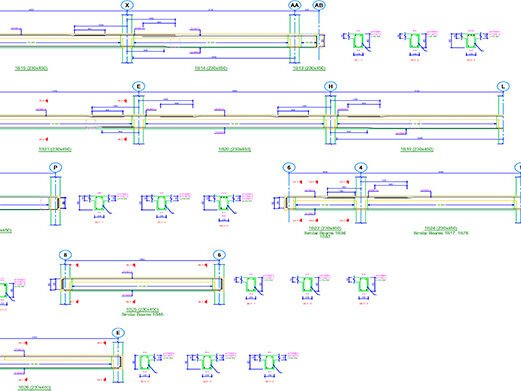Click beam label 1B20 (230x450)
Image resolution: width=521 pixels, height=391 pixels.
(235, 149)
